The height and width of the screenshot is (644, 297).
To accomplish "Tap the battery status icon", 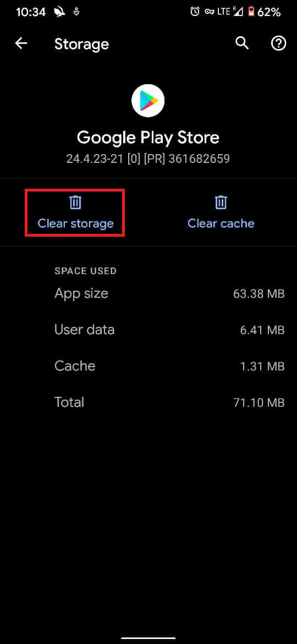I will (251, 12).
